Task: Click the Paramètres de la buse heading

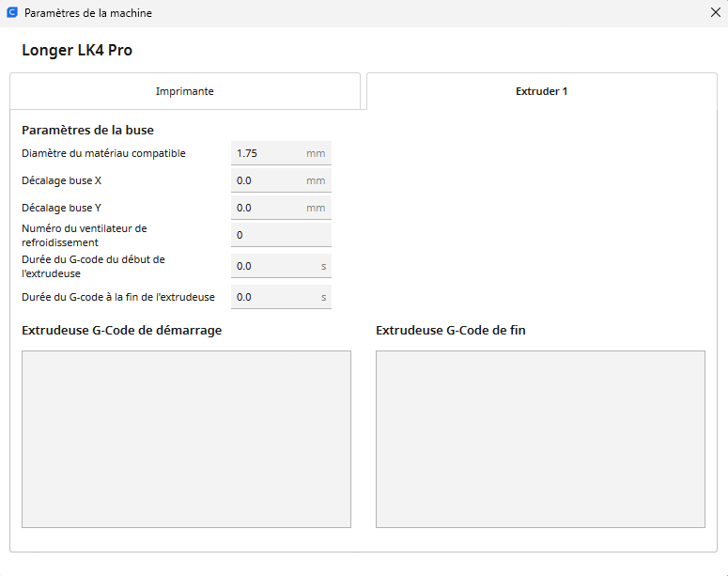Action: coord(87,130)
